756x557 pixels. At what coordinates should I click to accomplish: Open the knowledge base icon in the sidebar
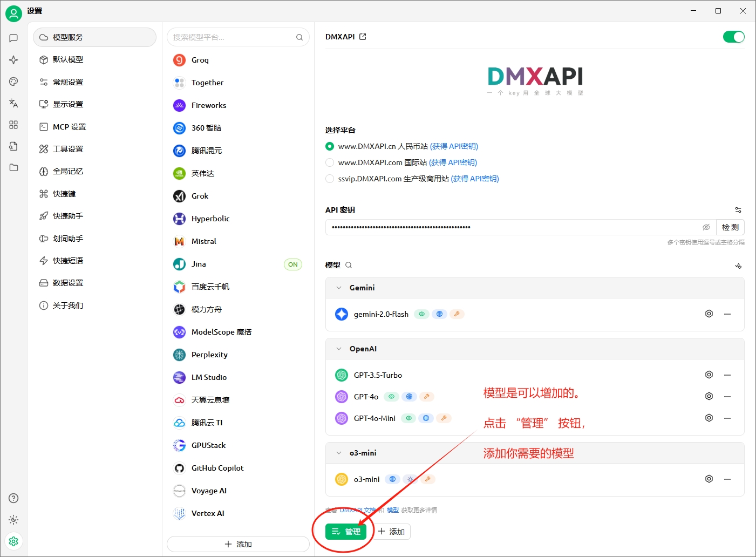[x=13, y=146]
